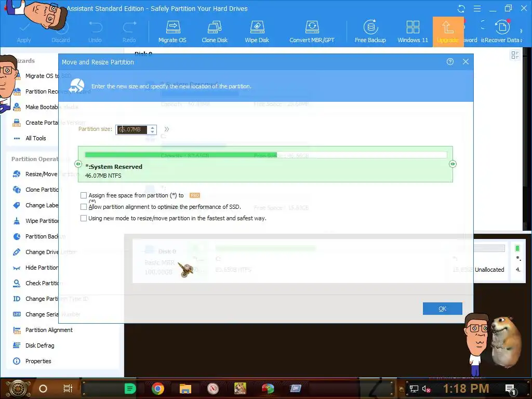Click the muted volume tray icon
The width and height of the screenshot is (532, 399).
click(x=426, y=389)
